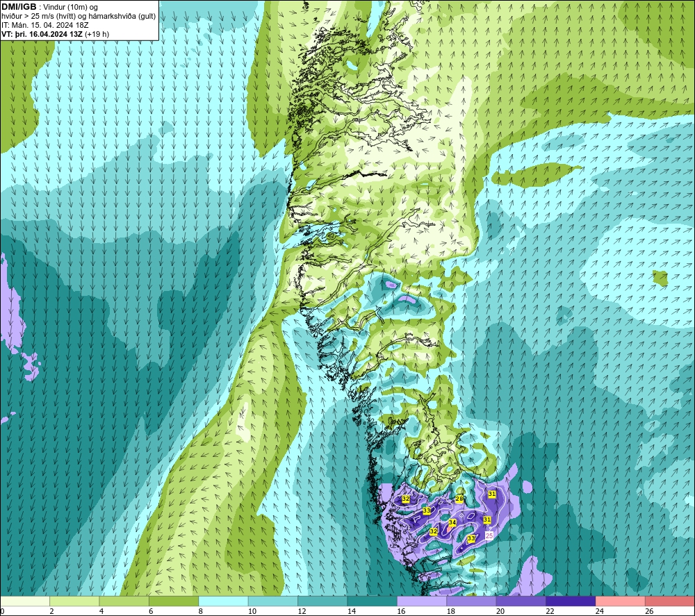Click the scale number 4 on the legend
This screenshot has height=616, width=695.
(101, 611)
